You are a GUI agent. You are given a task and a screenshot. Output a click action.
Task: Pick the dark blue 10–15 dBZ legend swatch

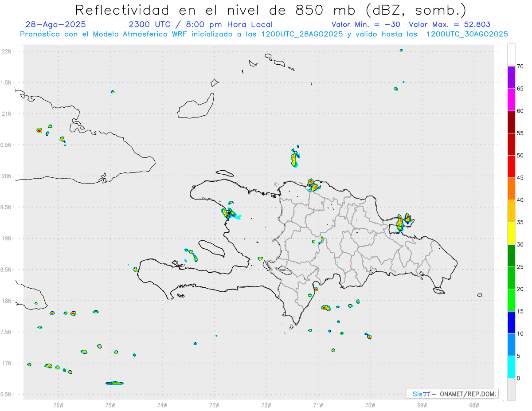tap(511, 322)
